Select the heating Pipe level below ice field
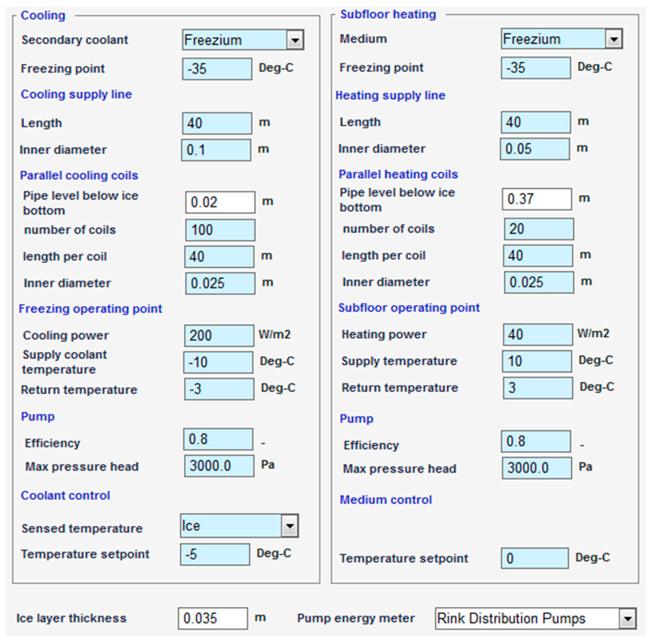The width and height of the screenshot is (652, 644). (537, 199)
